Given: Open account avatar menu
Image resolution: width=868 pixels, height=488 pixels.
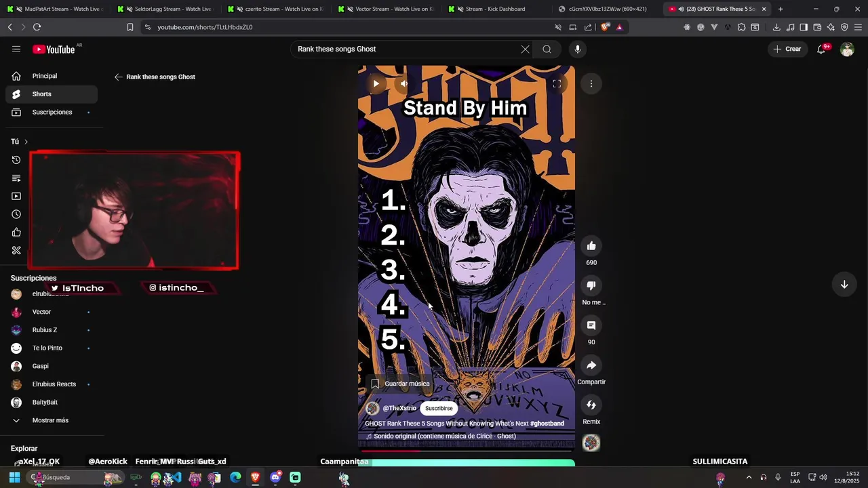Looking at the screenshot, I should 847,49.
